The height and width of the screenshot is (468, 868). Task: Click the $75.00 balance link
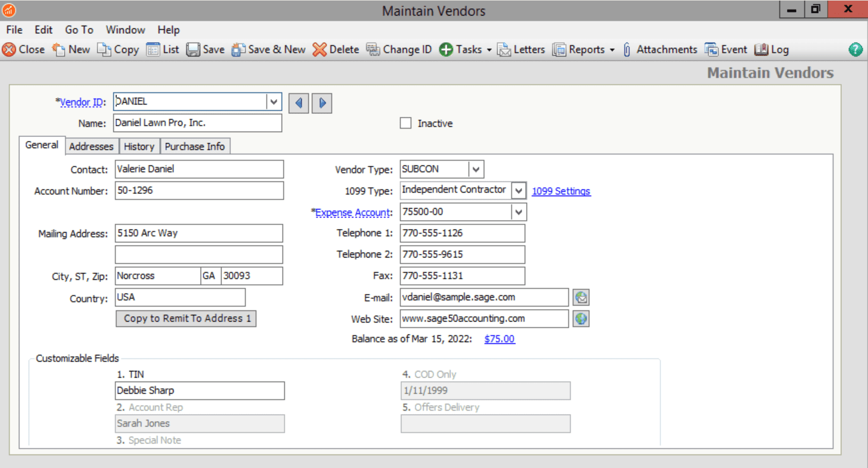pos(499,339)
